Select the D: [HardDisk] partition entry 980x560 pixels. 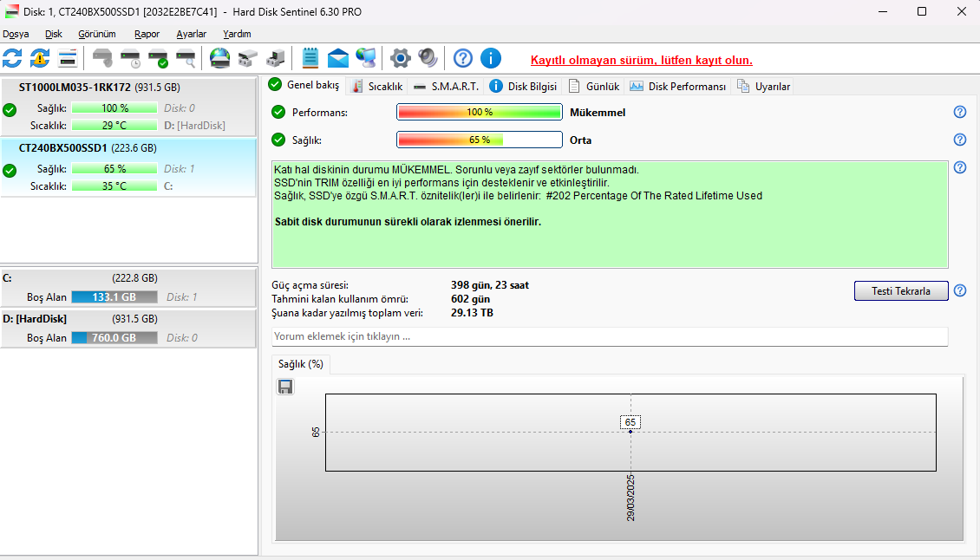128,329
